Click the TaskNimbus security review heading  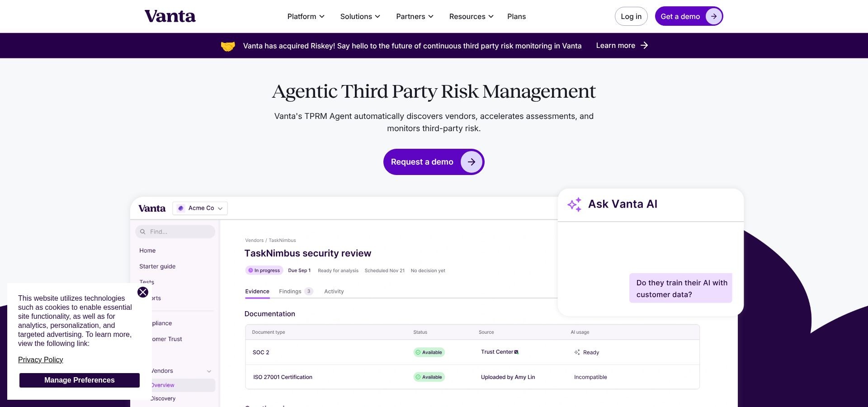[308, 253]
